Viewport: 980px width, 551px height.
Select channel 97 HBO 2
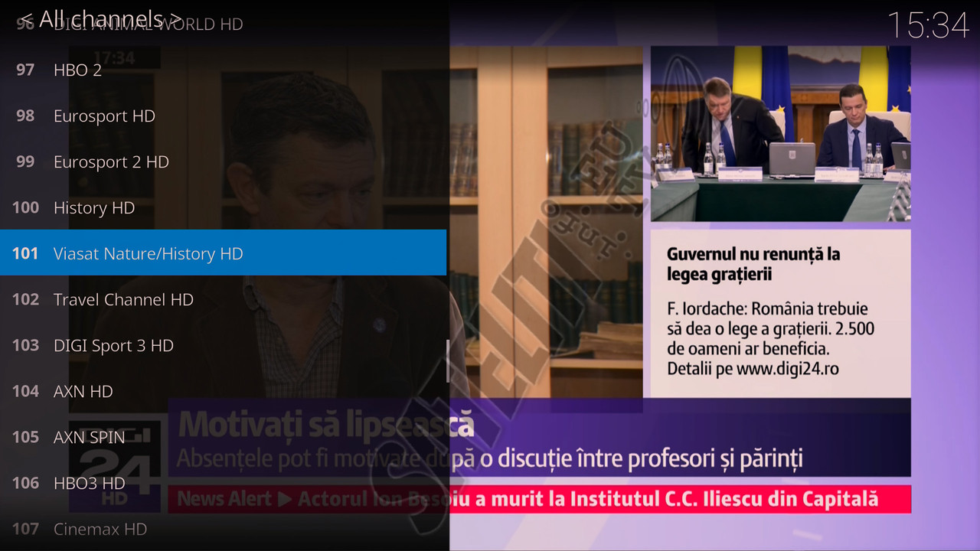[223, 70]
